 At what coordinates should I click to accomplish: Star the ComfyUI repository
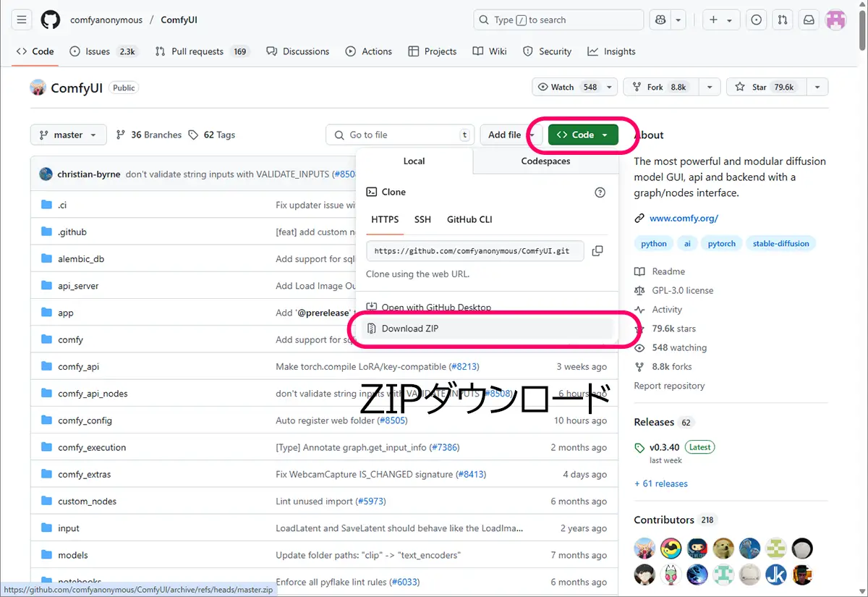[x=765, y=87]
